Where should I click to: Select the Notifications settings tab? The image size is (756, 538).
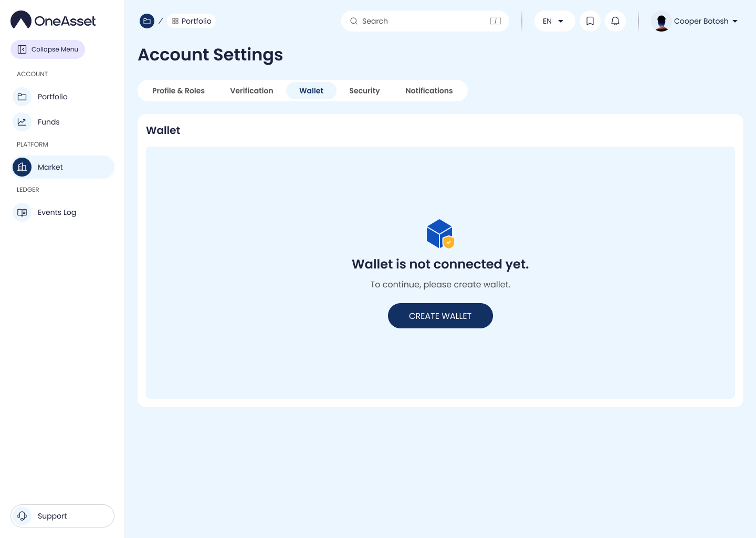click(x=429, y=91)
